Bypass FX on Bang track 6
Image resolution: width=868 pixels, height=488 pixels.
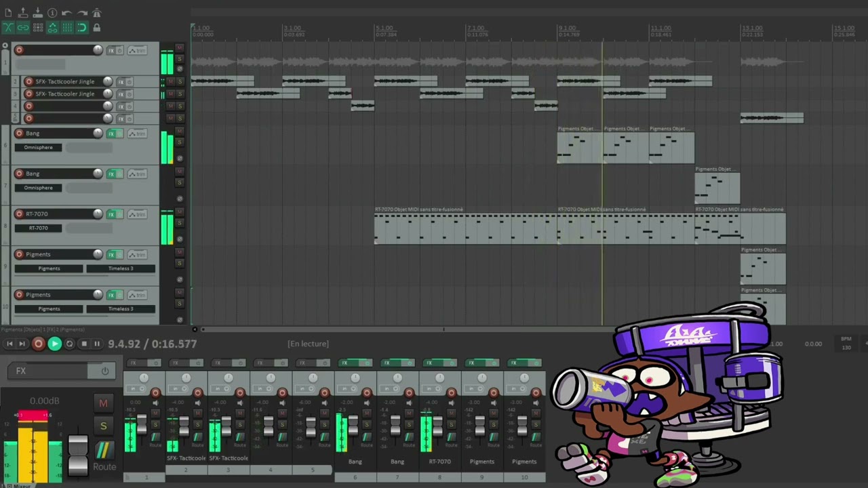click(x=120, y=134)
